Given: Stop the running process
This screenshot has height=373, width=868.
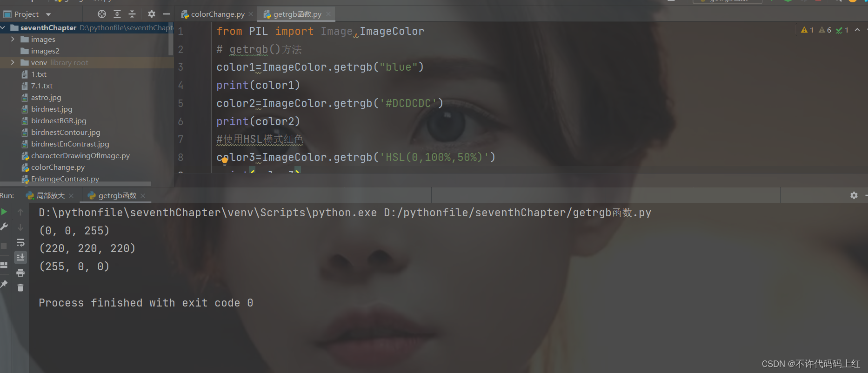Looking at the screenshot, I should pos(4,246).
